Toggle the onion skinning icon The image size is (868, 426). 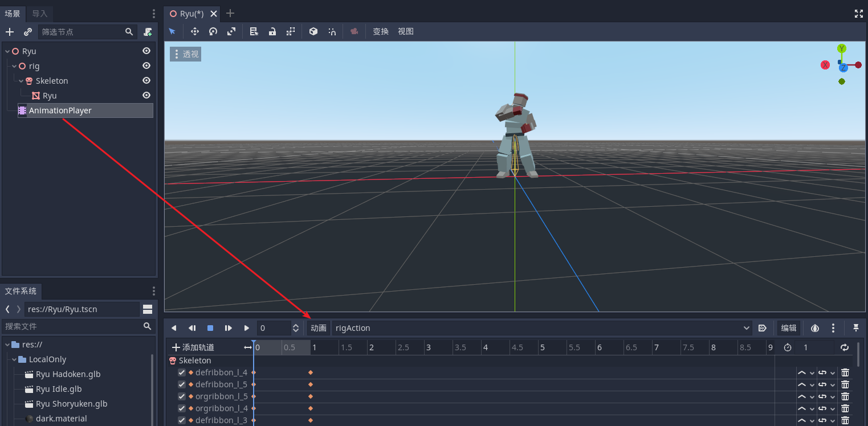coord(815,328)
